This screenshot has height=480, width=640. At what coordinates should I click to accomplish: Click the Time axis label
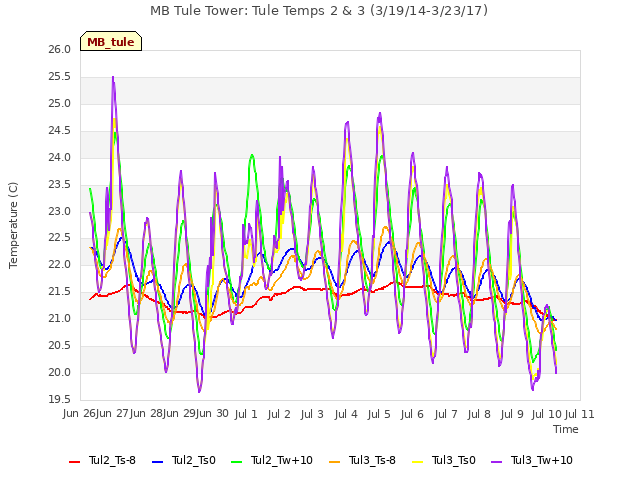[566, 429]
